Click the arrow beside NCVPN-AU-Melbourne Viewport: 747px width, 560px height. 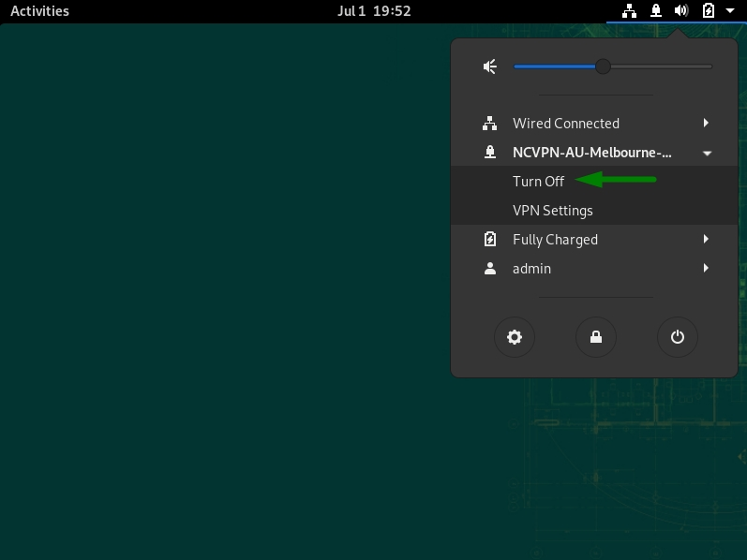tap(707, 154)
